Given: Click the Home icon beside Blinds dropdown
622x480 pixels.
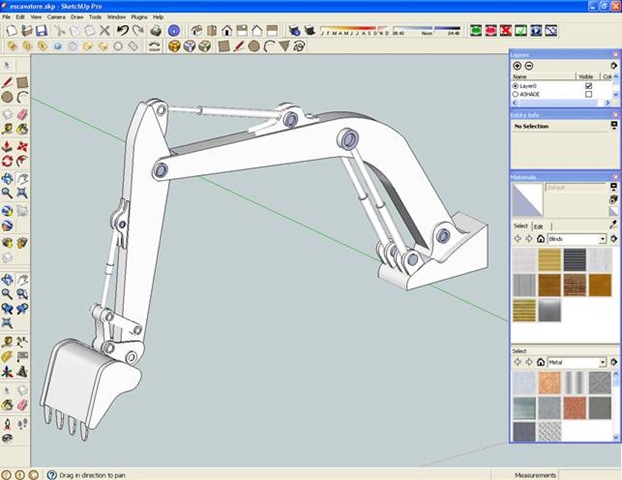Looking at the screenshot, I should pyautogui.click(x=540, y=239).
